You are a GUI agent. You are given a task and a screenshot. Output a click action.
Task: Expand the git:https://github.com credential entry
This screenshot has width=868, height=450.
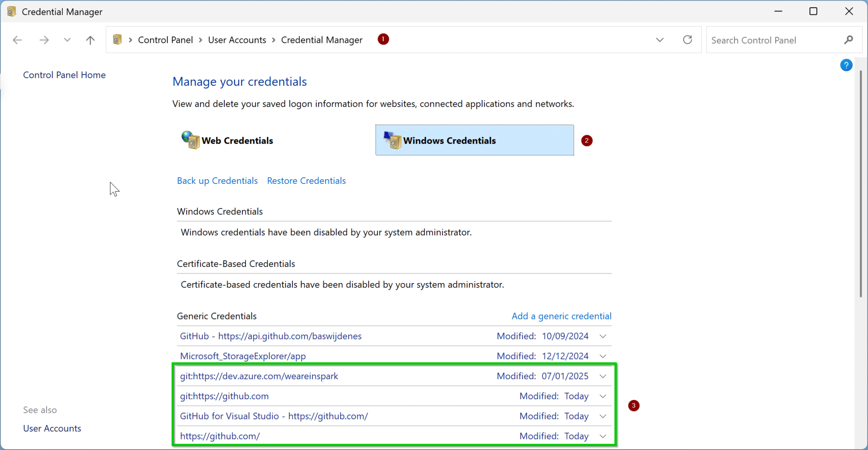(602, 396)
